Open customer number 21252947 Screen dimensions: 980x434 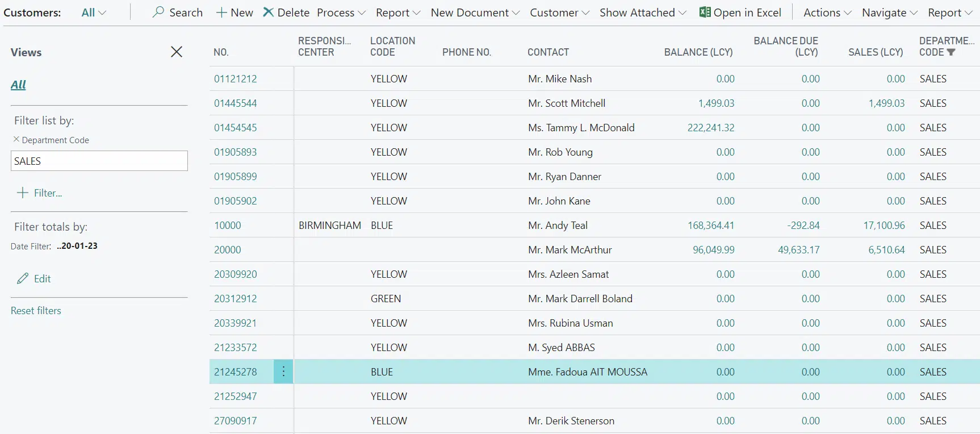coord(236,397)
